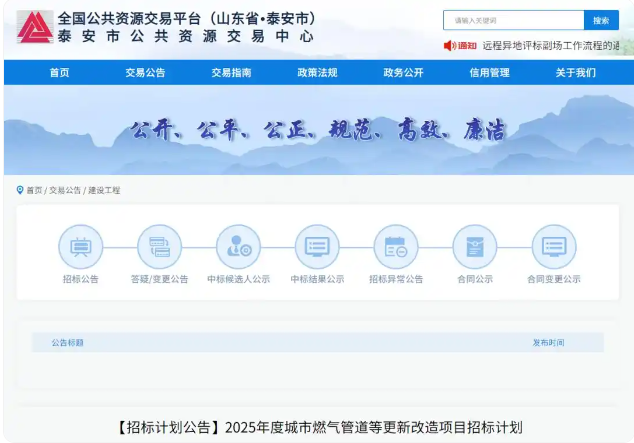Select the 合同公示 icon
Viewport: 634px width, 443px height.
point(475,246)
